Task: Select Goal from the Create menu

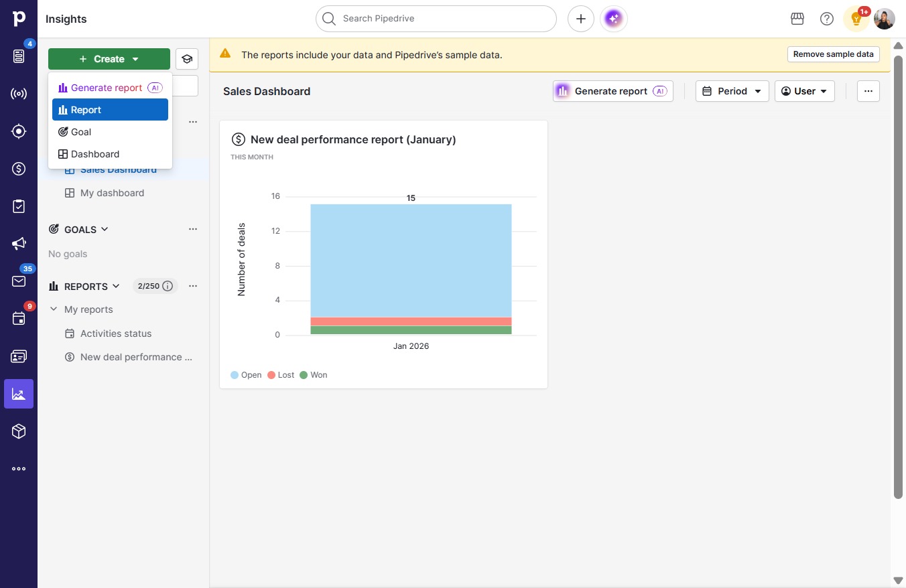Action: click(x=111, y=132)
